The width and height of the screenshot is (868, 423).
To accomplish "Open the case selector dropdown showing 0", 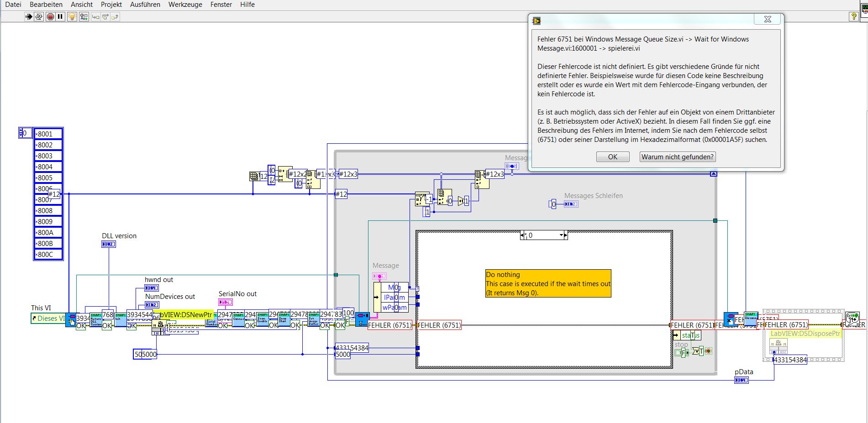I will tap(561, 235).
